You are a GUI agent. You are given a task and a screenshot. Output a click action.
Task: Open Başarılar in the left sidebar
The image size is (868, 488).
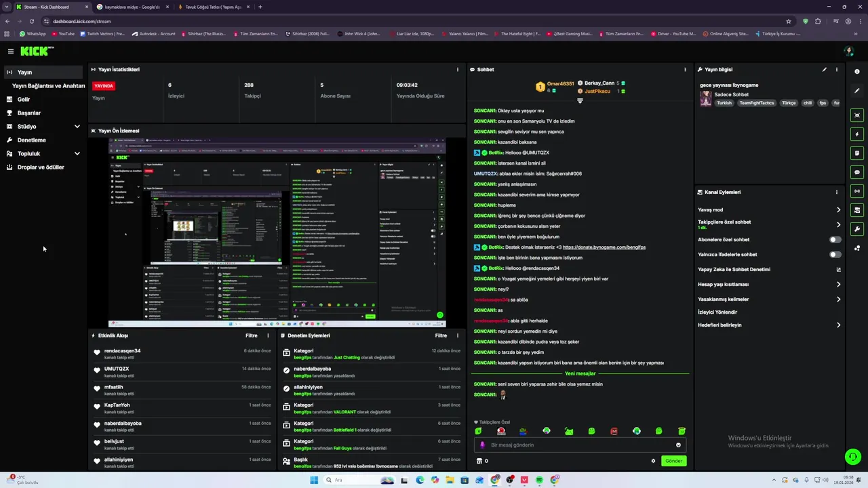[29, 113]
